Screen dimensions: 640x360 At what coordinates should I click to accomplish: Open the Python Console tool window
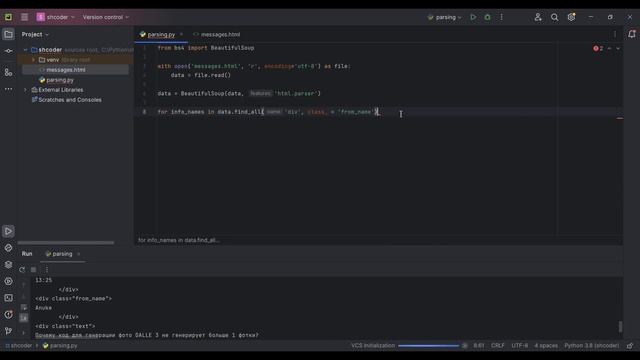[8, 248]
